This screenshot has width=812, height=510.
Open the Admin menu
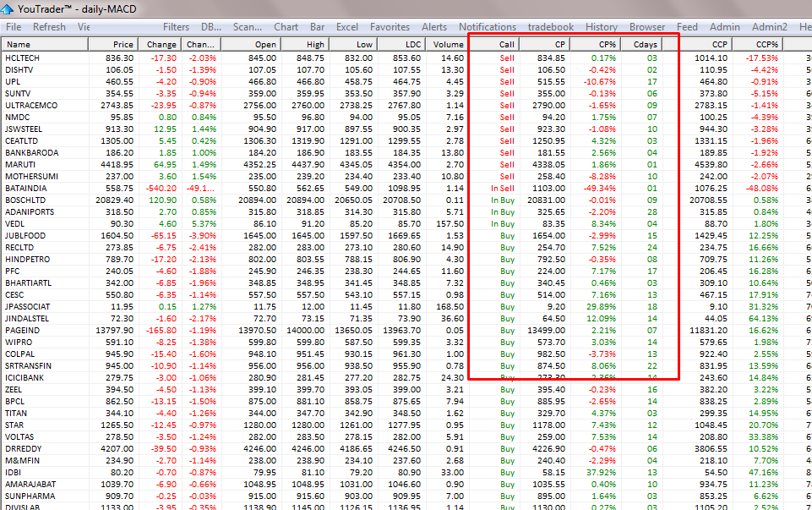pyautogui.click(x=724, y=27)
